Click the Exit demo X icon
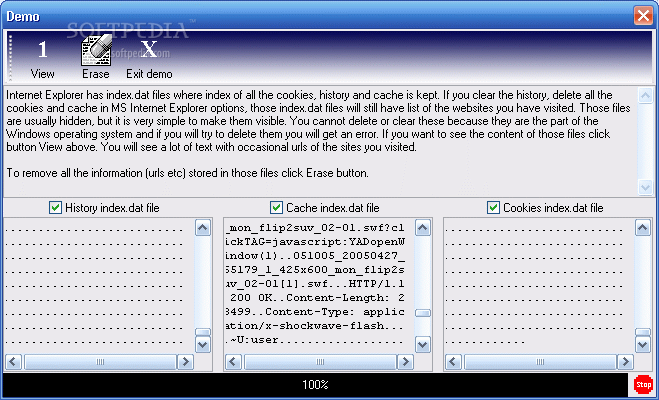The height and width of the screenshot is (400, 659). (149, 49)
